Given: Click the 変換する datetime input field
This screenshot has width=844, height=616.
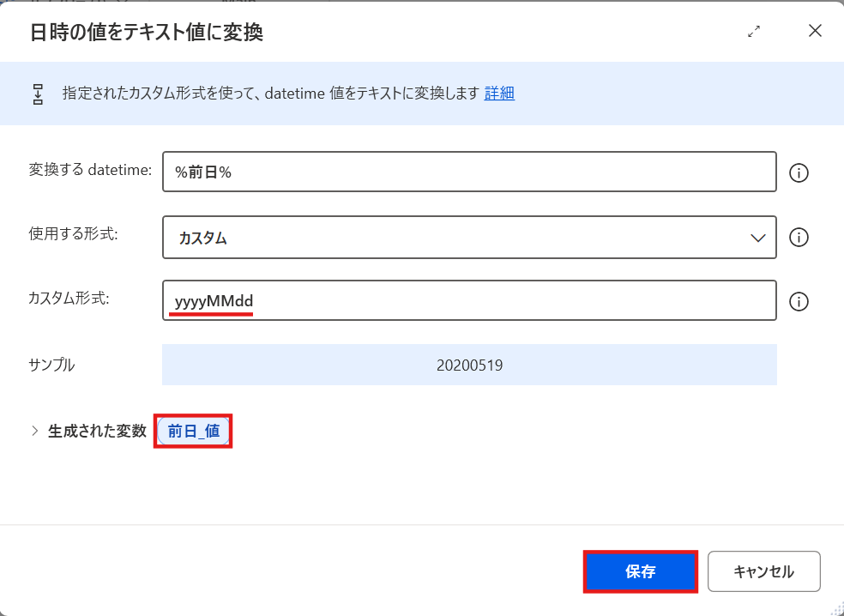Looking at the screenshot, I should (469, 172).
